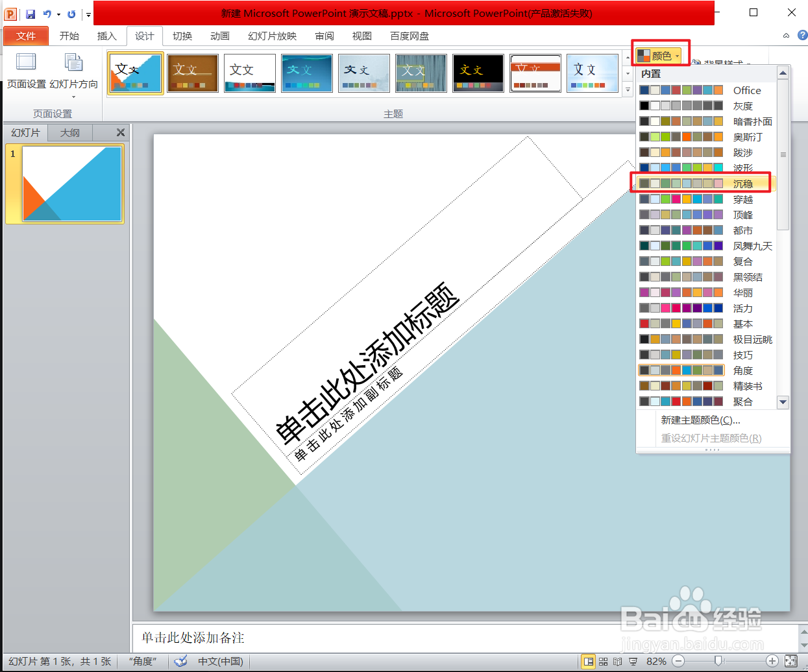808x672 pixels.
Task: Click the Redo icon
Action: coord(71,14)
